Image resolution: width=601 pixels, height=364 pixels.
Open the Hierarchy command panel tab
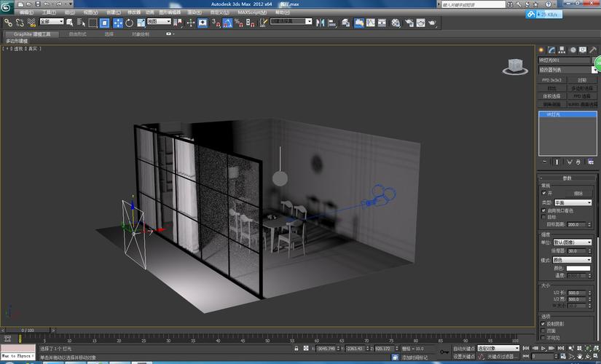[562, 50]
